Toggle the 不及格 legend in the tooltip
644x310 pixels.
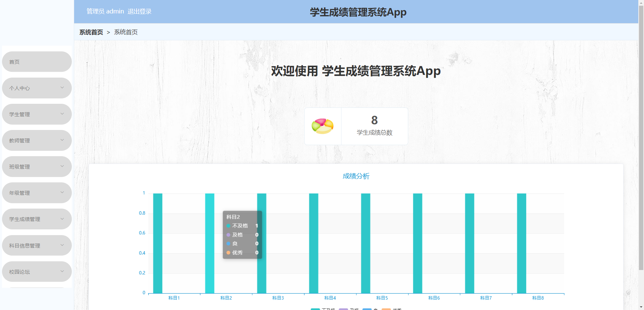239,226
